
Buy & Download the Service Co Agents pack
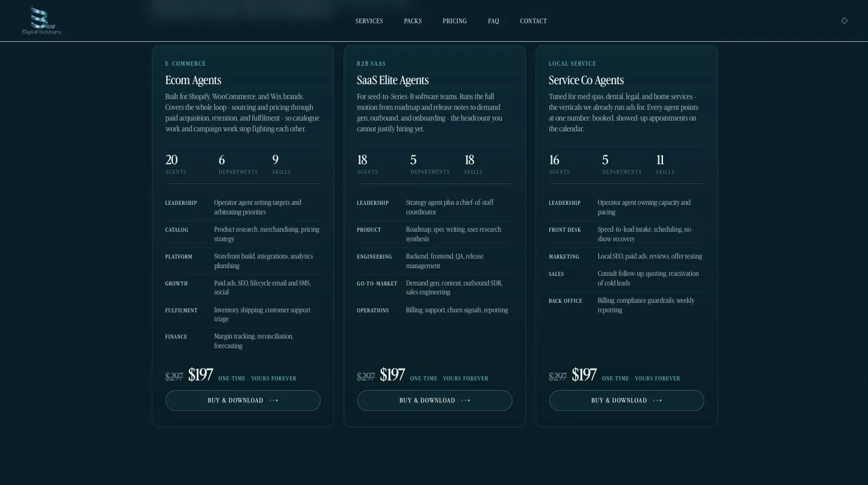(x=626, y=400)
